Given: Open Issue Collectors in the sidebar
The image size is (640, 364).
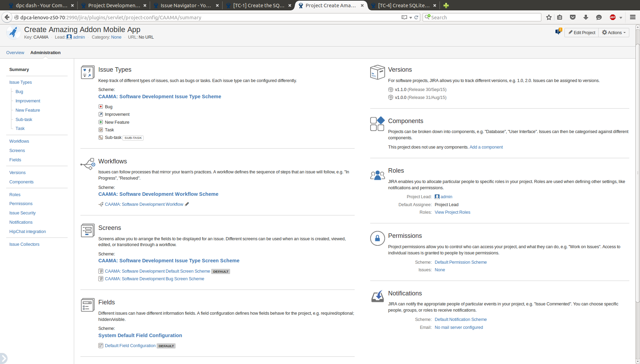Looking at the screenshot, I should (24, 244).
